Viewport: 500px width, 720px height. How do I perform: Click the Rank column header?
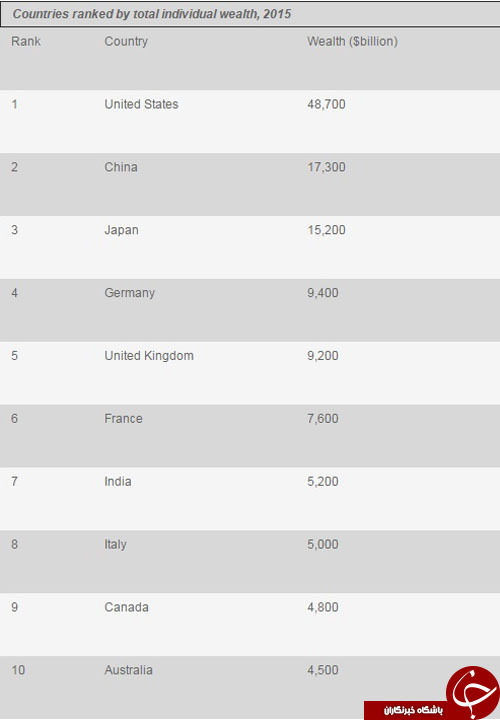(x=26, y=41)
